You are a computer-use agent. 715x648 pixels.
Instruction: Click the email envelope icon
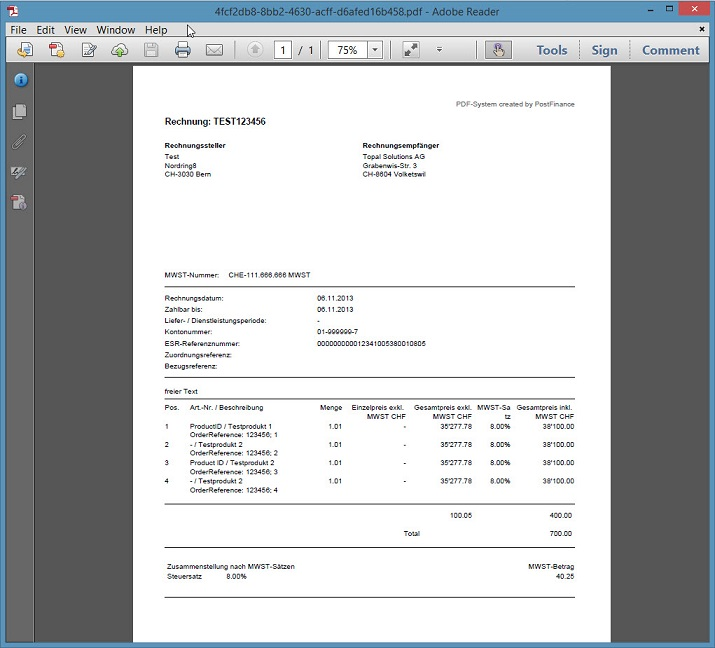coord(213,50)
